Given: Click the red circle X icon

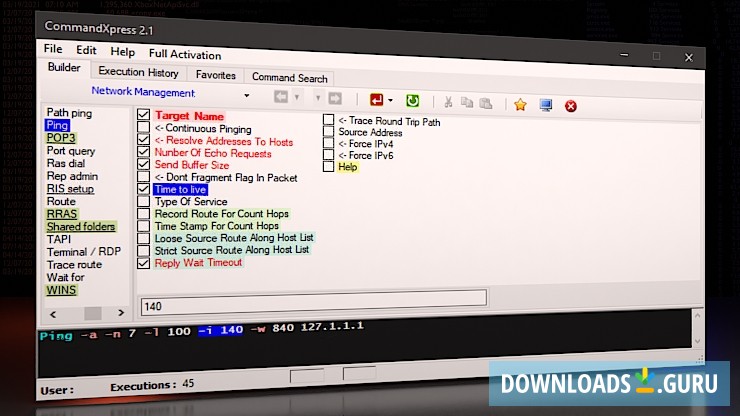Looking at the screenshot, I should pyautogui.click(x=571, y=106).
